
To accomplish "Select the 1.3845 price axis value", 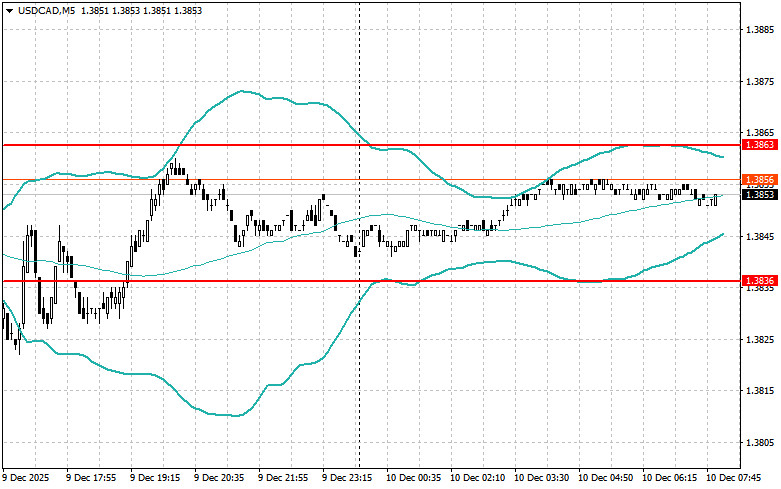I will pyautogui.click(x=760, y=237).
